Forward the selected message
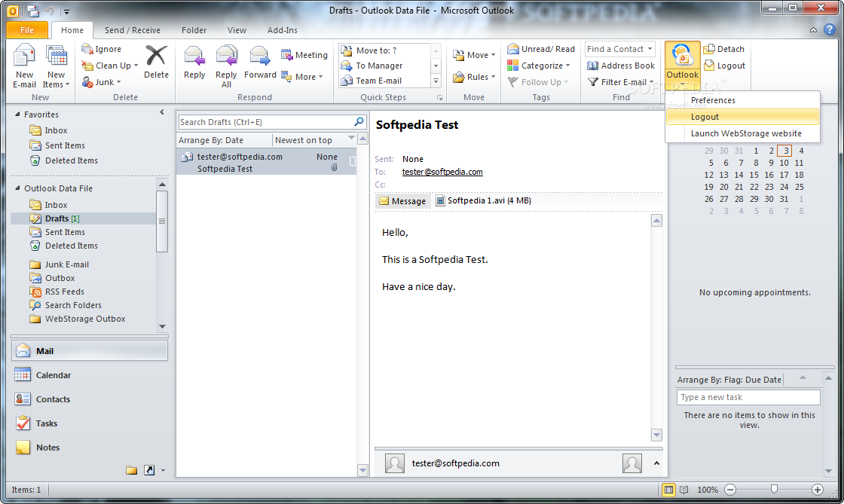 coord(260,63)
